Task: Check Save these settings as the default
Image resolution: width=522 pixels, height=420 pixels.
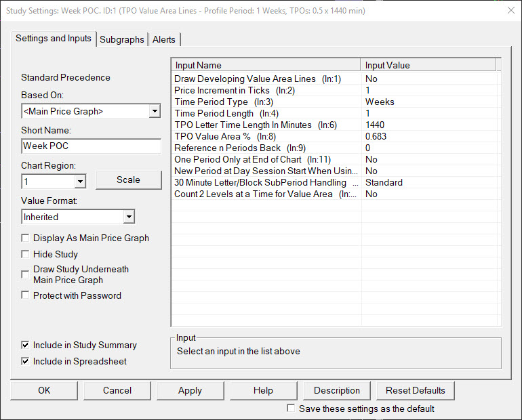Action: 291,408
